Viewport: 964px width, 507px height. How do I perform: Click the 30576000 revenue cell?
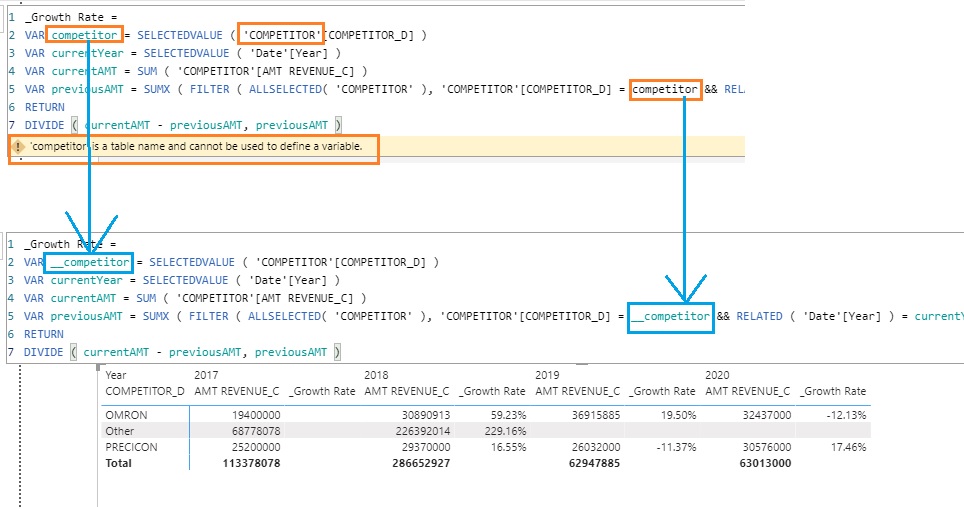(x=767, y=447)
